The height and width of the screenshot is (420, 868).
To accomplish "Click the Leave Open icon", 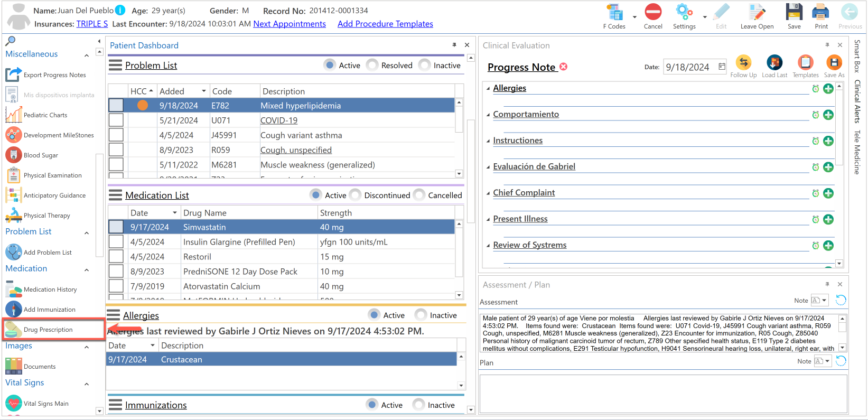I will click(757, 12).
